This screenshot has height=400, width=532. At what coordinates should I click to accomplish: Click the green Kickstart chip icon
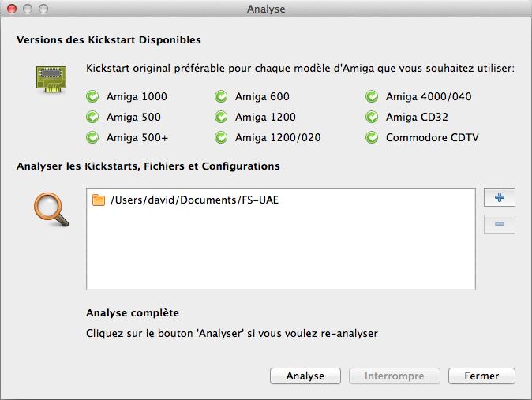[51, 80]
